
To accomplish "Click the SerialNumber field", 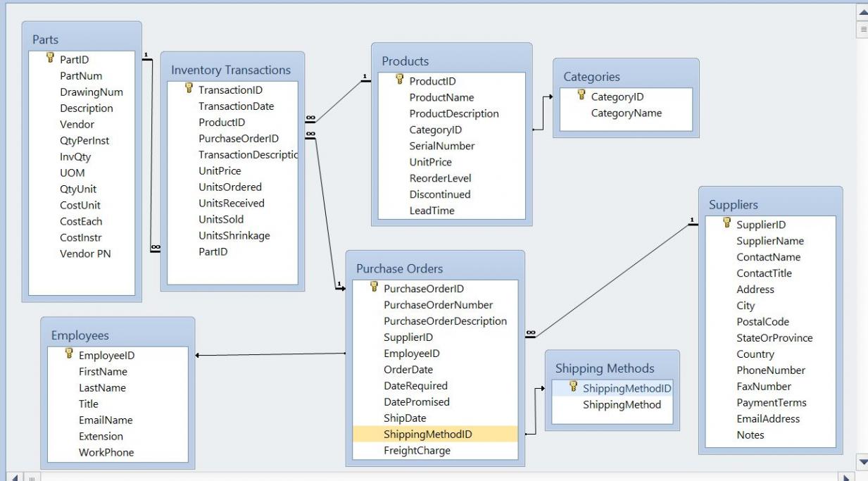I will (x=442, y=146).
